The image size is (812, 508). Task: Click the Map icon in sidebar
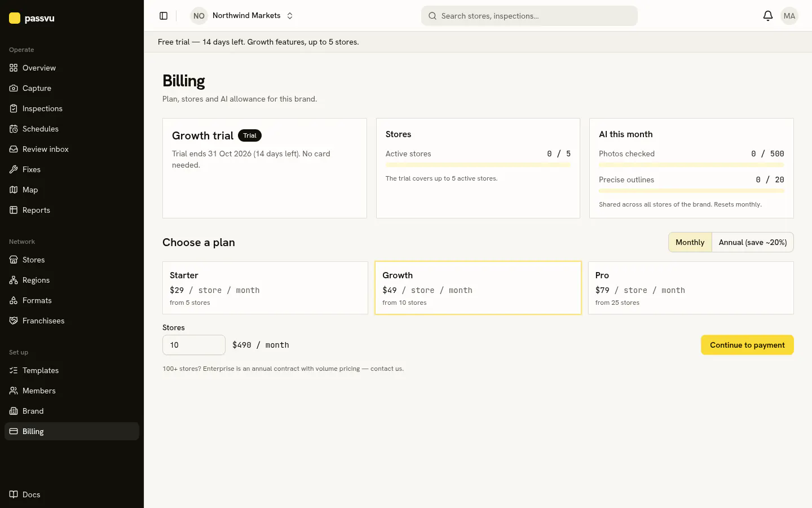point(14,190)
